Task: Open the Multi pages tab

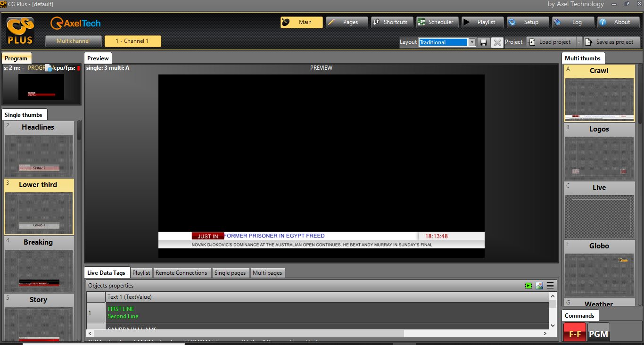Action: click(267, 273)
